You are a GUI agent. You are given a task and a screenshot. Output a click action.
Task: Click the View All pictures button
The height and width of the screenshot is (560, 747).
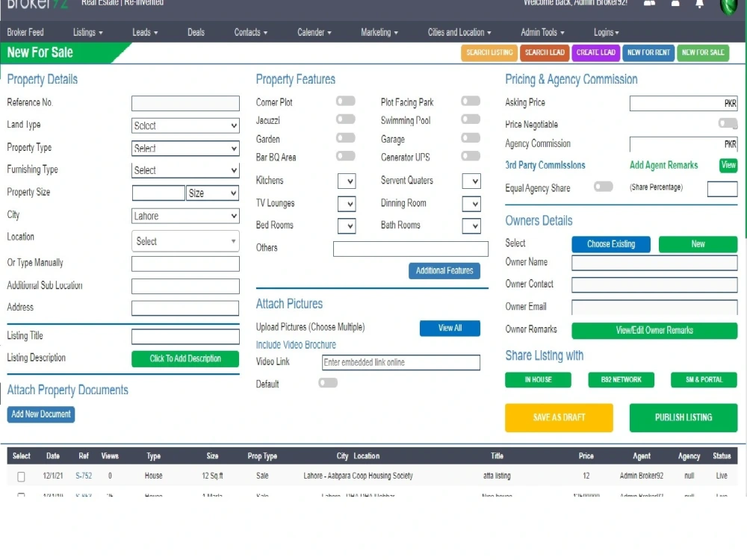pos(450,328)
